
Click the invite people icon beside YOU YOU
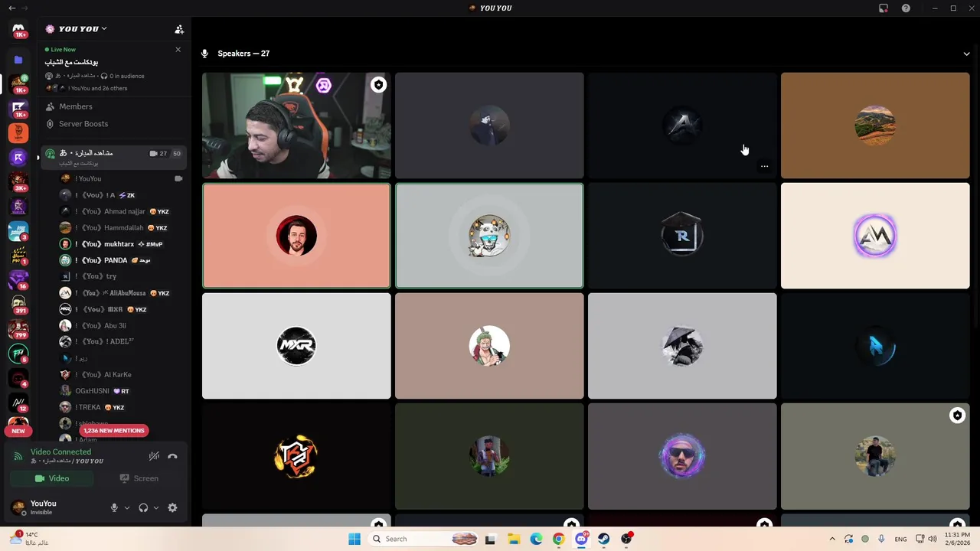point(179,29)
